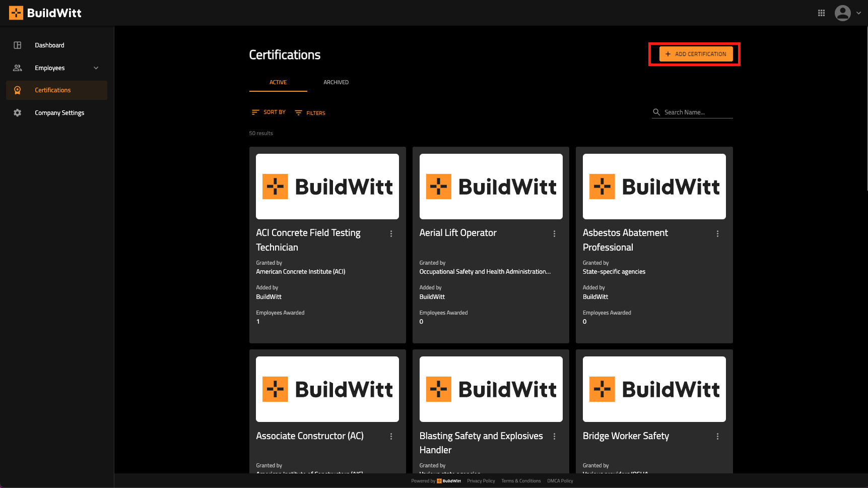Open Employees section in sidebar
Screen dimensions: 868x488
click(49, 68)
